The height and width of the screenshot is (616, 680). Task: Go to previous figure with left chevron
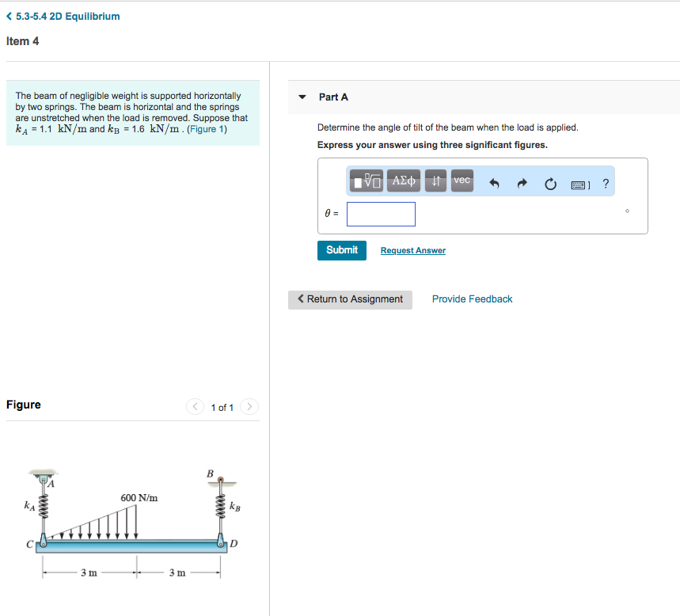coord(195,406)
